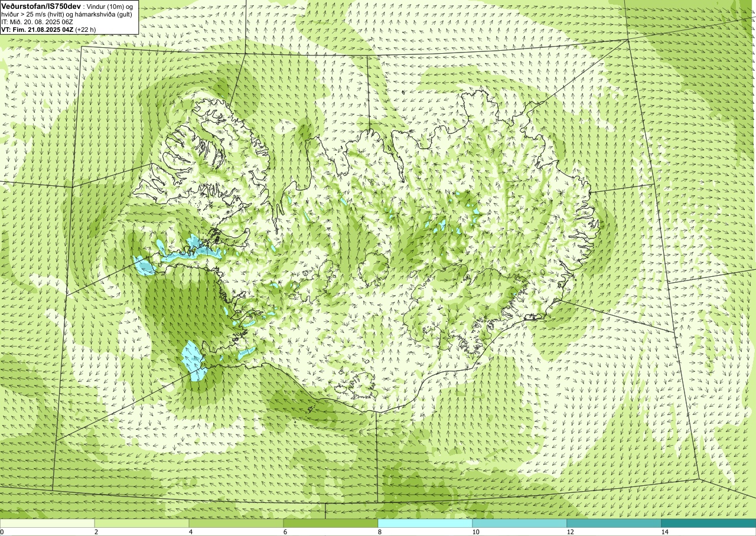
Task: Click the legend label '14'
Action: coord(664,532)
